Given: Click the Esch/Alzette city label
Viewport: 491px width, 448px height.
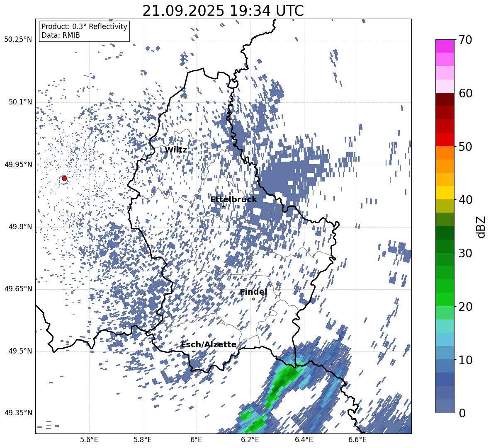Looking at the screenshot, I should click(209, 344).
